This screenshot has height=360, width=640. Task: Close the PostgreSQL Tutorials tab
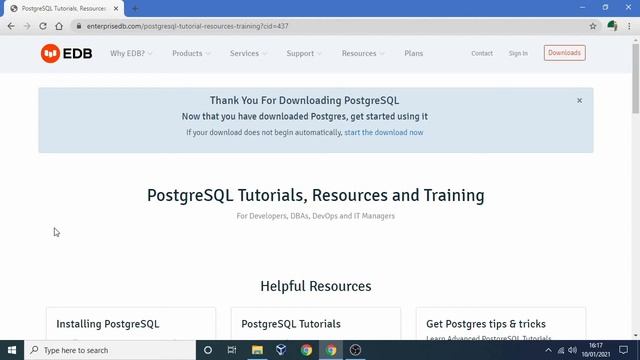click(116, 8)
